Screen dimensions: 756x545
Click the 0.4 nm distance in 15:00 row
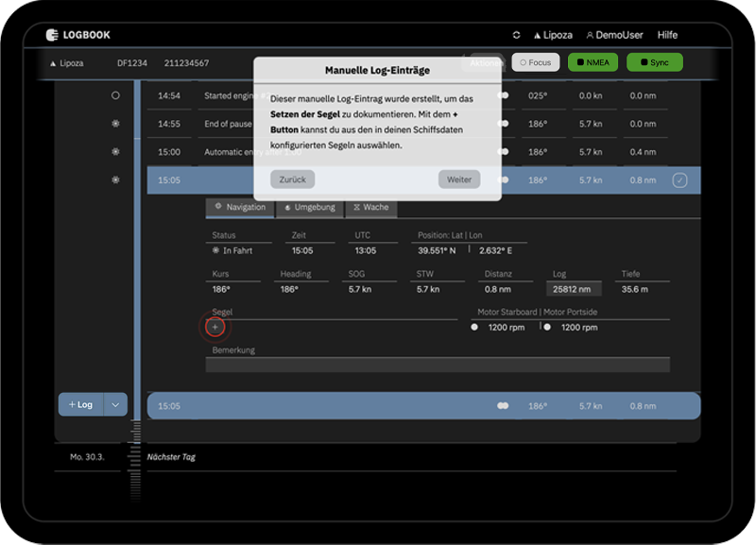(643, 152)
